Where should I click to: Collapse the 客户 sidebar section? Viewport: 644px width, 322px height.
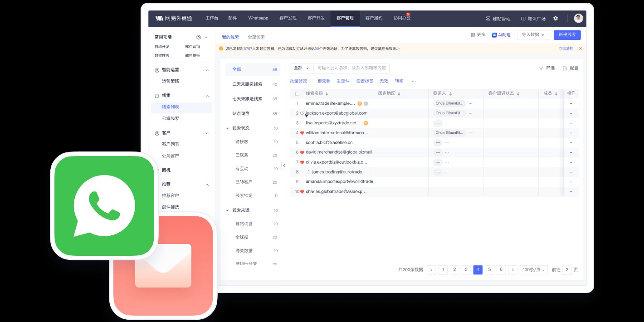click(207, 133)
